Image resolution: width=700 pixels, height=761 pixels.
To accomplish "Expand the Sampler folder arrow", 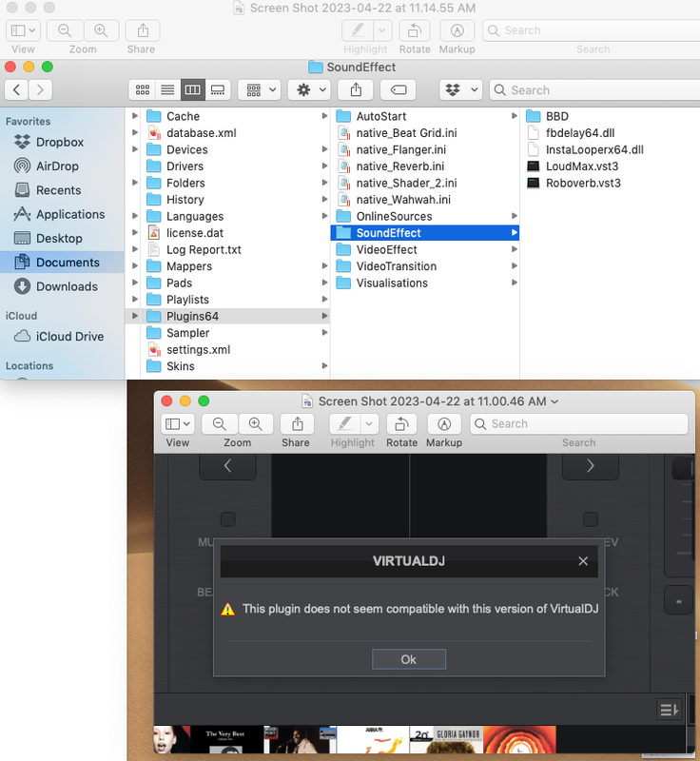I will point(324,332).
